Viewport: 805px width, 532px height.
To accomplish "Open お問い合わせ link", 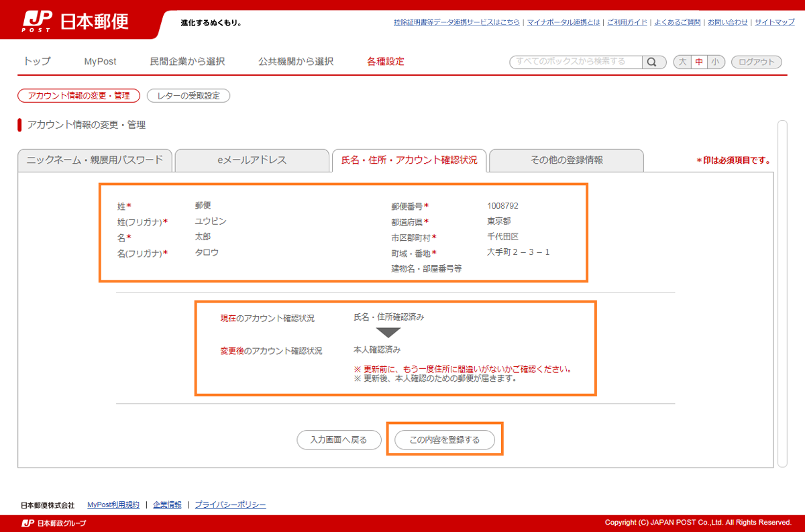I will (728, 22).
